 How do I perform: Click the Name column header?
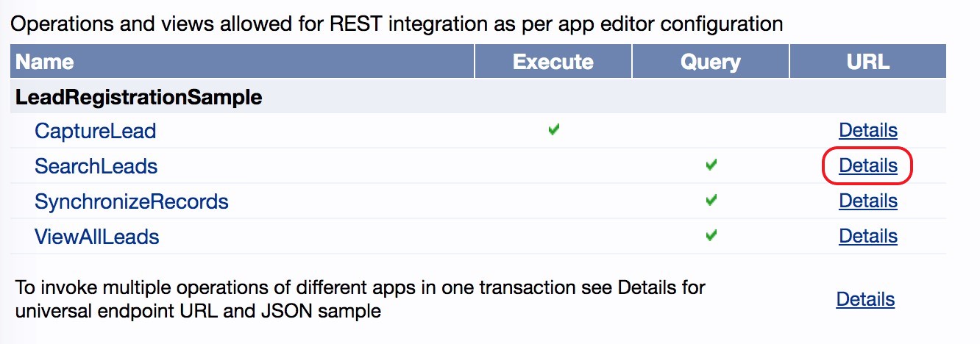[45, 62]
